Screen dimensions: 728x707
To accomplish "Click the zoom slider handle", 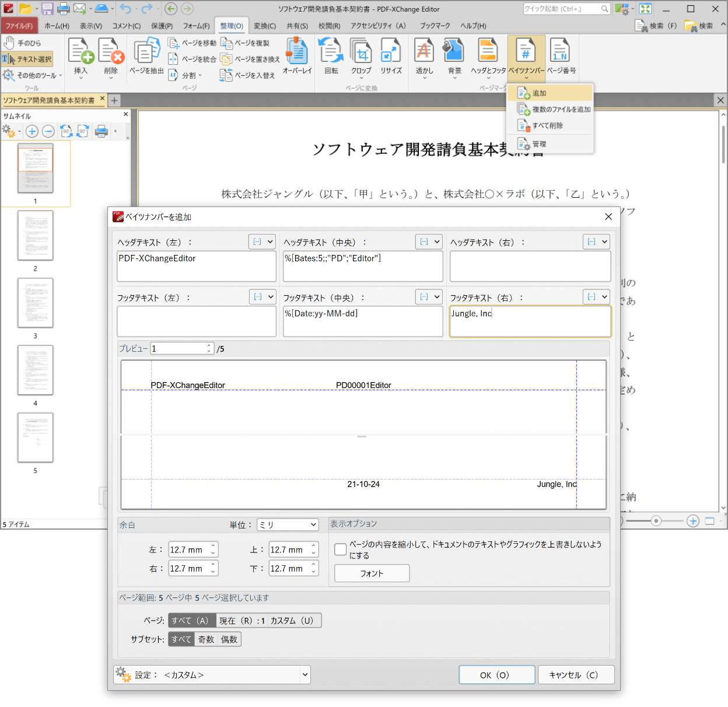I will pyautogui.click(x=656, y=521).
